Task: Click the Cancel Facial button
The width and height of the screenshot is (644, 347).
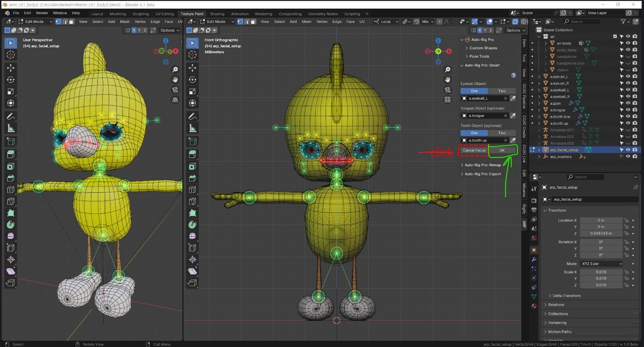Action: pyautogui.click(x=474, y=150)
